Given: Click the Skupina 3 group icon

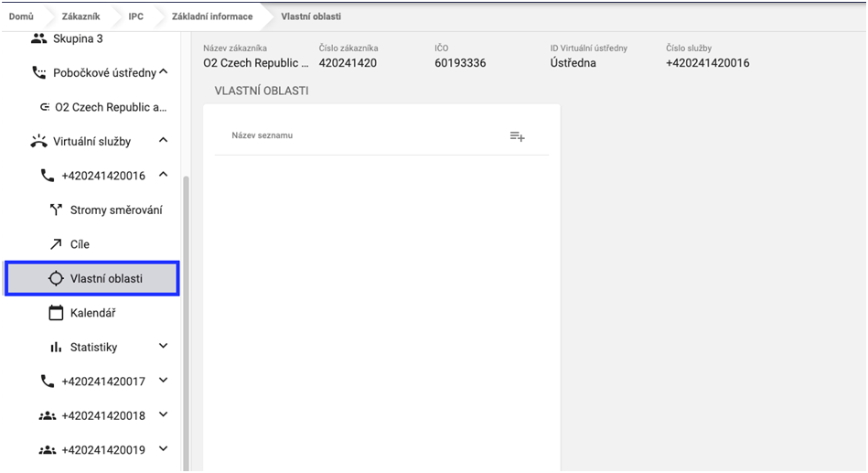Looking at the screenshot, I should [x=38, y=38].
